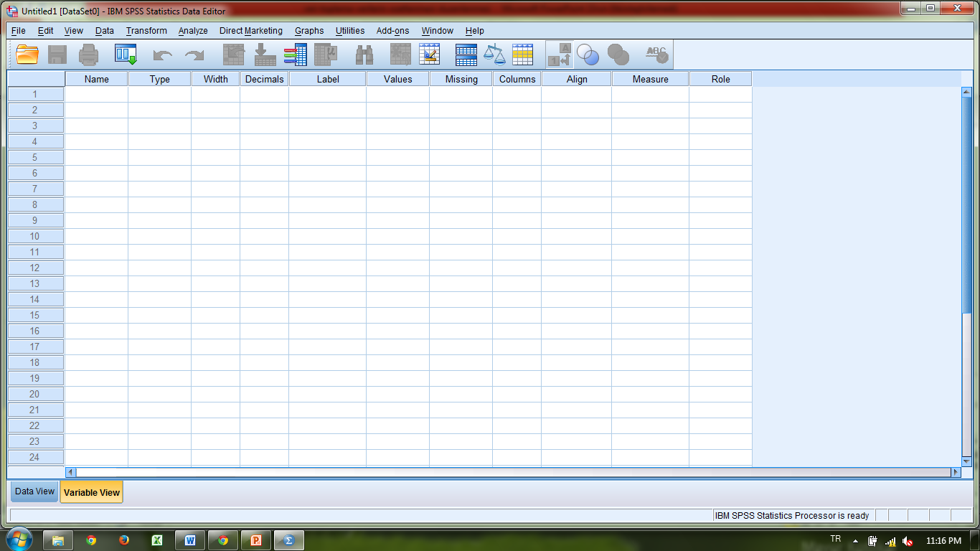Click Use Variable Sets circles icon
Image resolution: width=980 pixels, height=551 pixels.
click(x=588, y=55)
